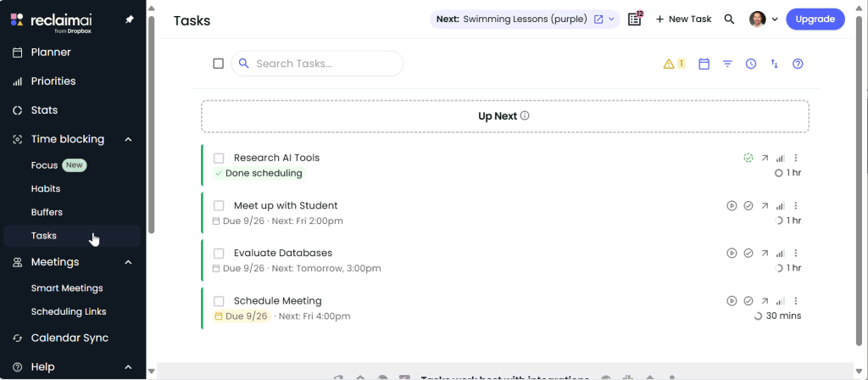The image size is (868, 380).
Task: Set priority bars for Schedule Meeting
Action: [781, 301]
